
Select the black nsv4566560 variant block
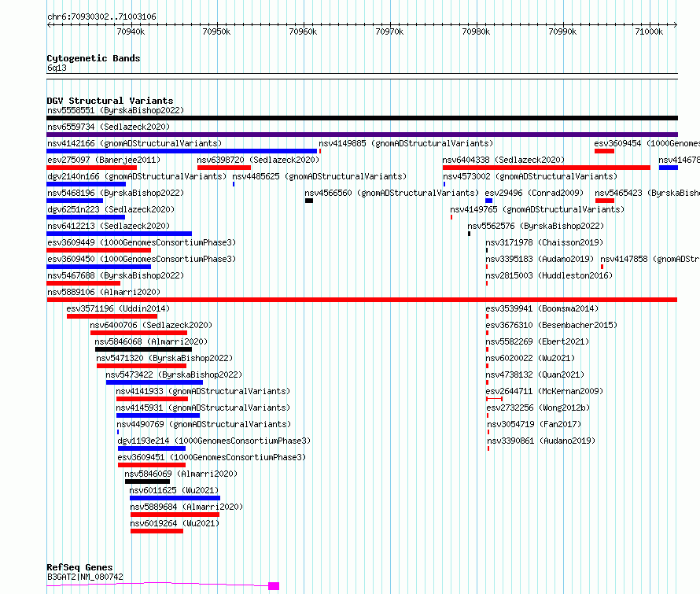309,201
